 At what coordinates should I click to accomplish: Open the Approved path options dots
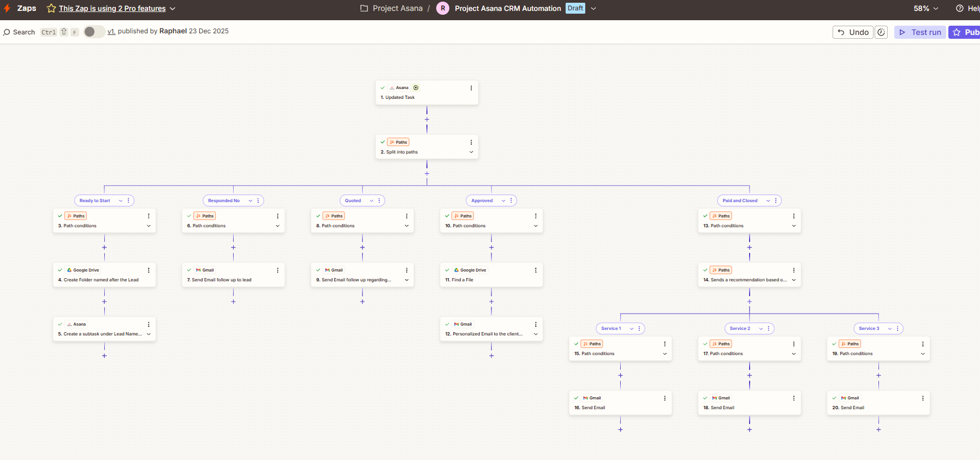pyautogui.click(x=511, y=200)
